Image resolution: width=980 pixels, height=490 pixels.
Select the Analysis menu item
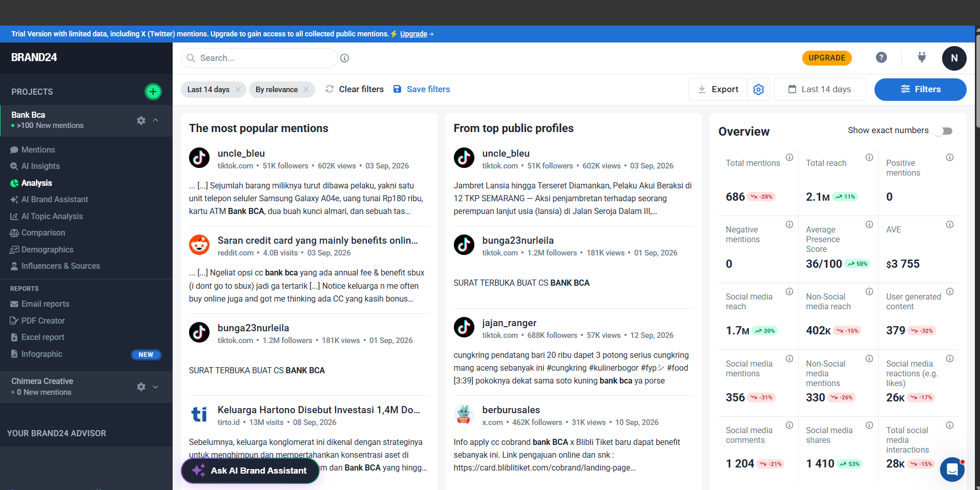pos(36,183)
